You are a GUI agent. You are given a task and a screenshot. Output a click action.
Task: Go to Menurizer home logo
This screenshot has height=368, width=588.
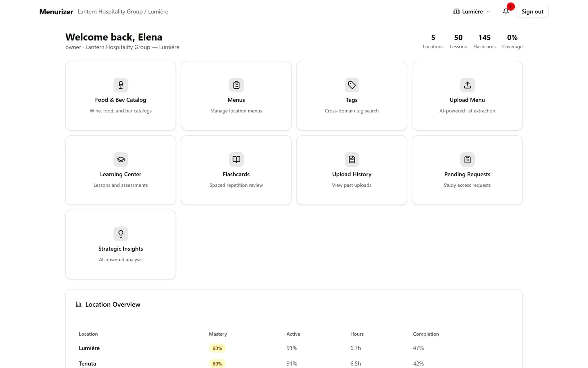click(56, 11)
